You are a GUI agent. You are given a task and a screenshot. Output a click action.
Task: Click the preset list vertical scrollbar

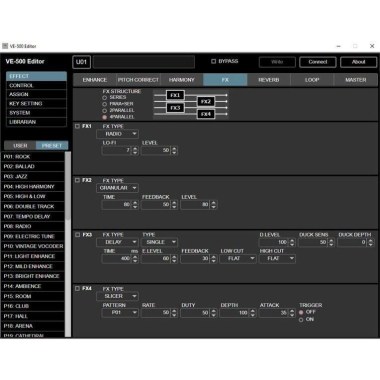pos(68,244)
